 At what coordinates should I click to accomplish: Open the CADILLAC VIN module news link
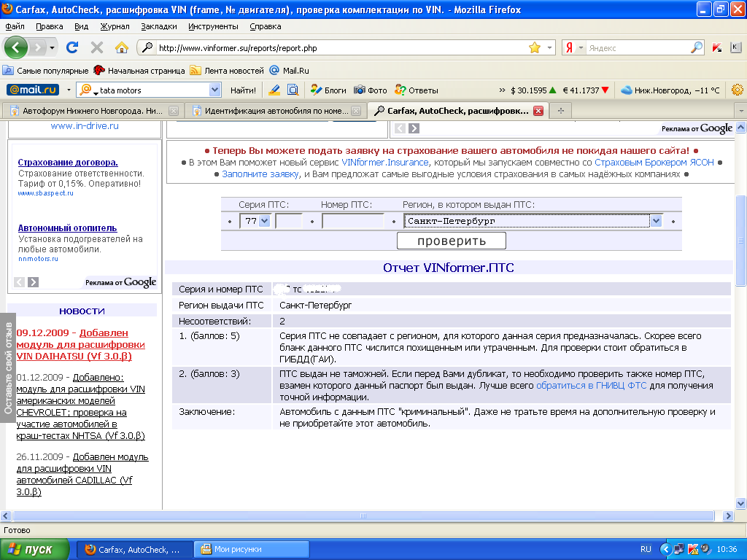[x=82, y=474]
